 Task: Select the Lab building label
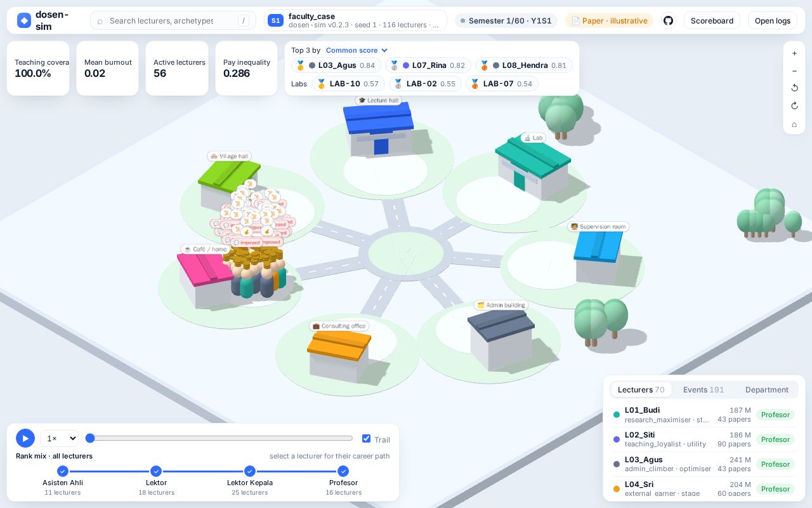pyautogui.click(x=533, y=138)
